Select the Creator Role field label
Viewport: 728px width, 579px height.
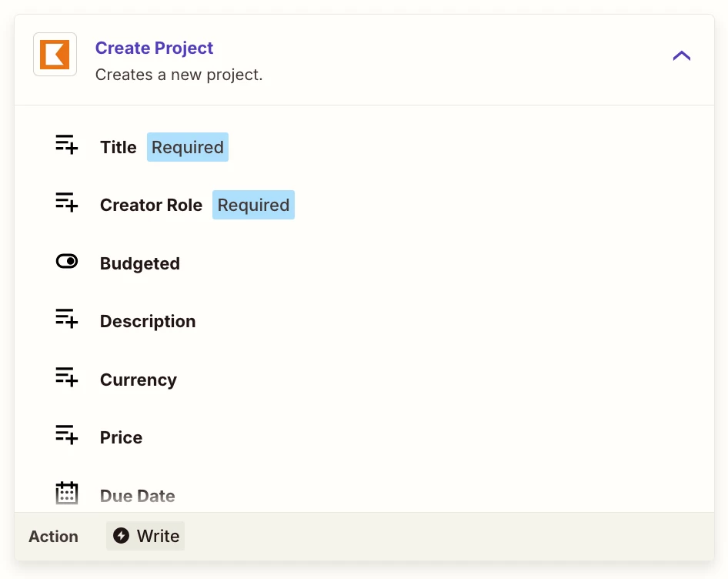151,206
